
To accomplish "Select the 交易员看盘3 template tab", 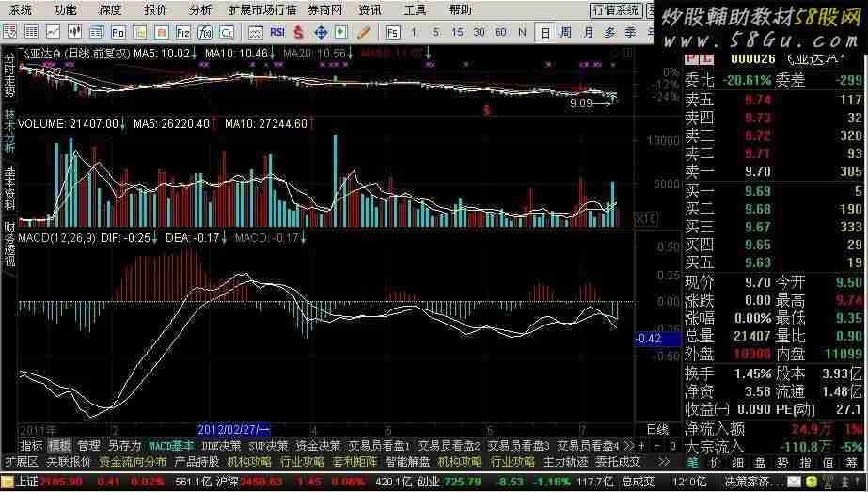I will [519, 445].
